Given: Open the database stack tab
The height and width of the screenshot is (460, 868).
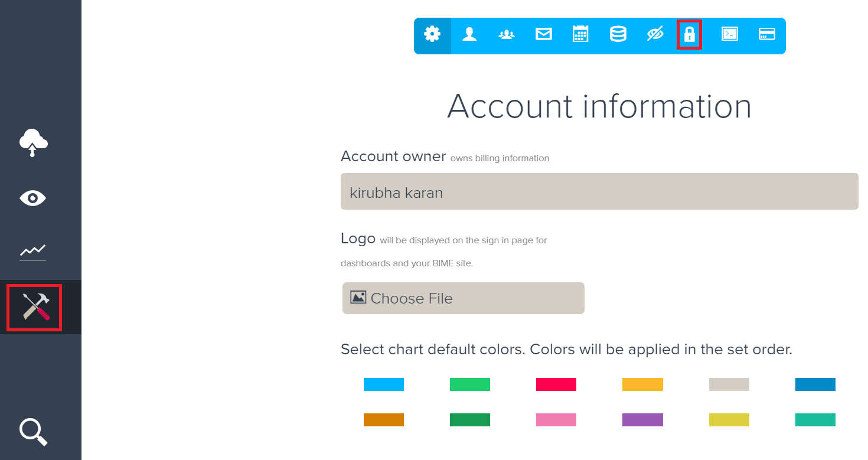Looking at the screenshot, I should coord(618,35).
